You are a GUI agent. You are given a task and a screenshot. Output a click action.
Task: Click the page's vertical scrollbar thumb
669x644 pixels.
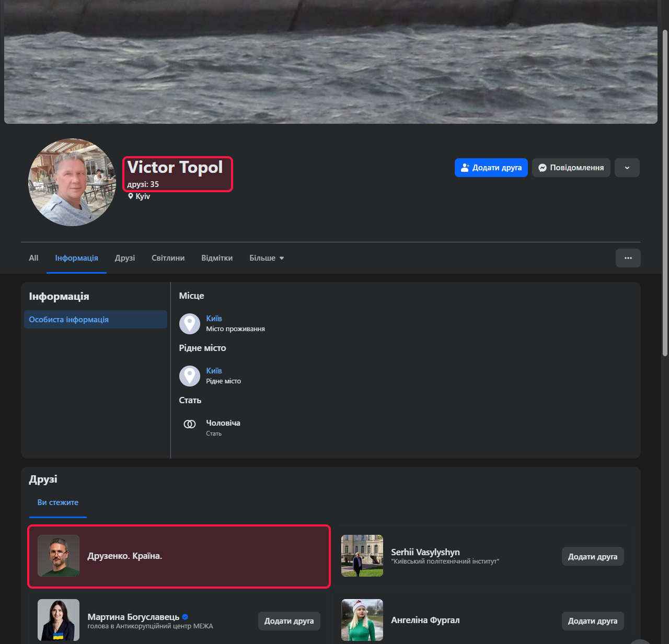tap(665, 193)
